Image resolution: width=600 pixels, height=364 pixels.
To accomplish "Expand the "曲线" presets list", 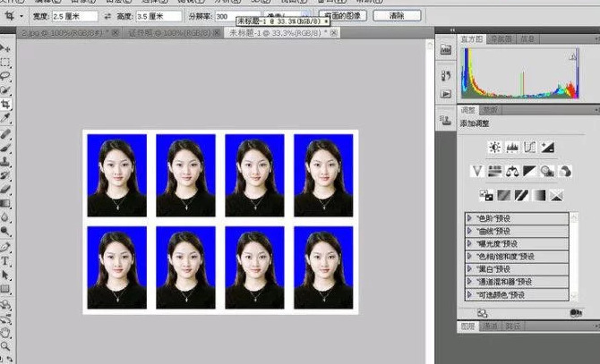I will (470, 231).
